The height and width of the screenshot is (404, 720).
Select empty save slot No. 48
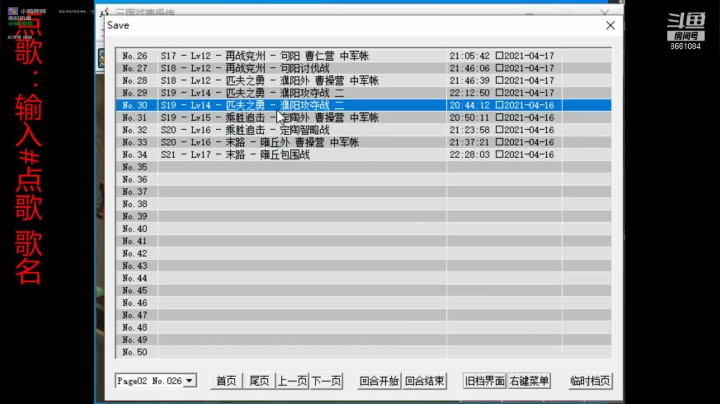(363, 328)
